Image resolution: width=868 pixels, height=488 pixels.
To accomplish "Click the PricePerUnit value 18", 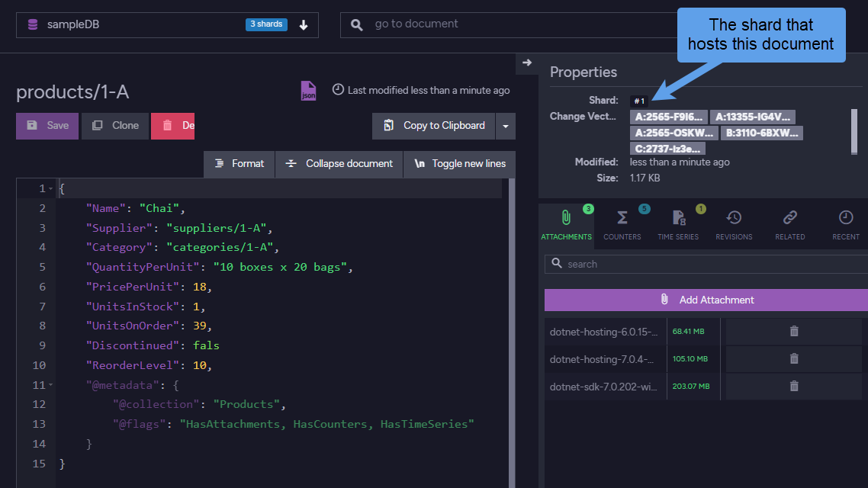I will click(199, 287).
